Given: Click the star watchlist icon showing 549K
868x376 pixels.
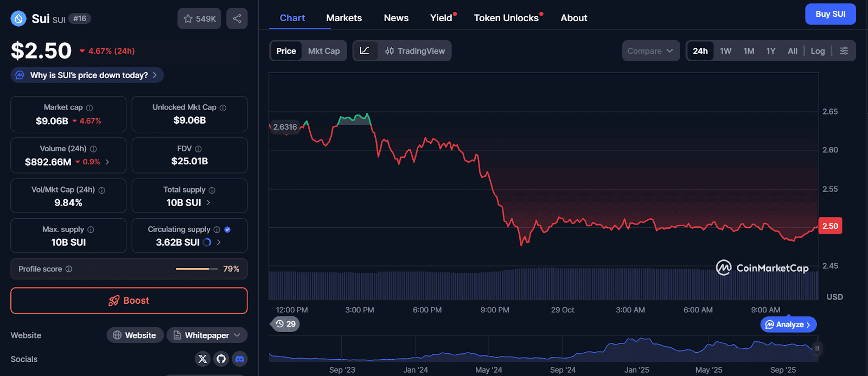Looking at the screenshot, I should [x=199, y=18].
